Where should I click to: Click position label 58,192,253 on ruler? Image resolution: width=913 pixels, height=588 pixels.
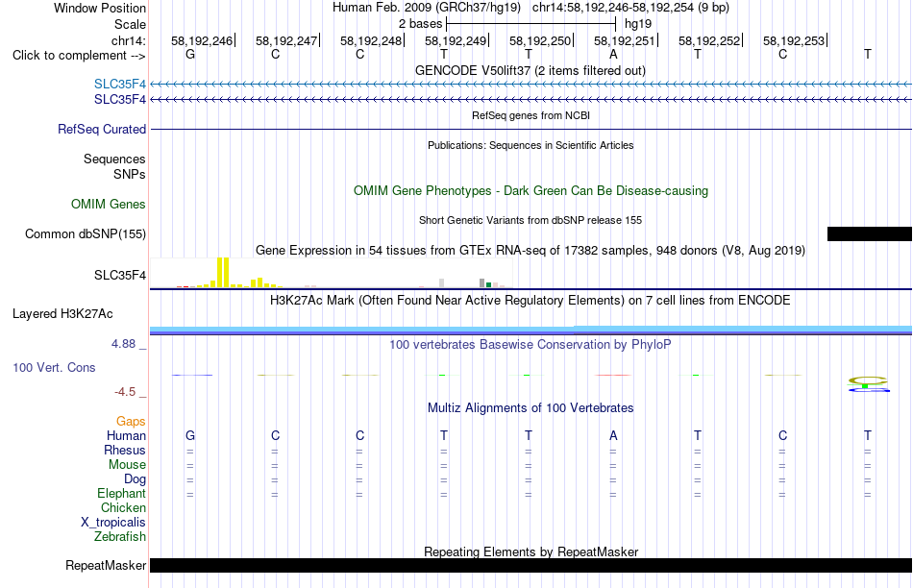coord(794,40)
